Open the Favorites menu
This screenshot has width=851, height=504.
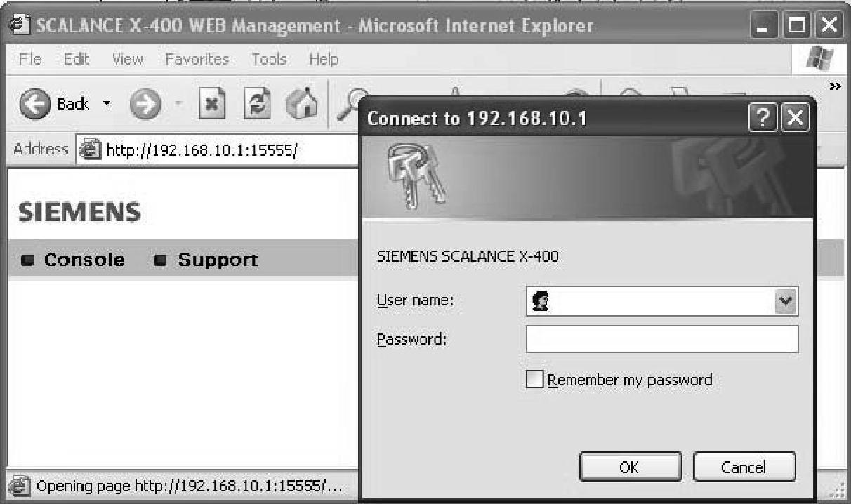click(197, 60)
